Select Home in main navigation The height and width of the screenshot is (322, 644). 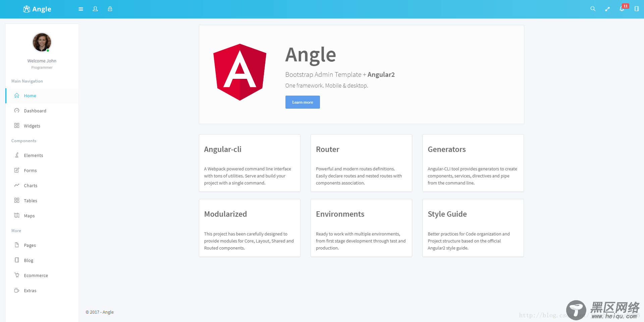click(x=42, y=96)
